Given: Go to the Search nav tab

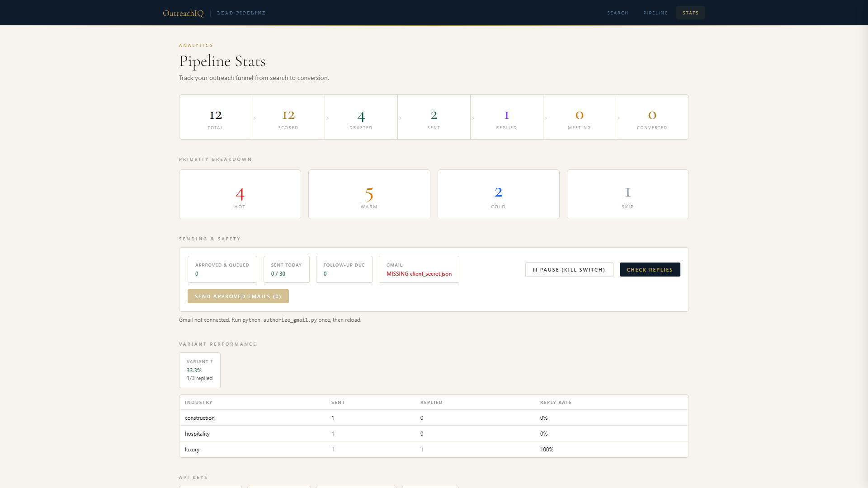Looking at the screenshot, I should pyautogui.click(x=618, y=13).
